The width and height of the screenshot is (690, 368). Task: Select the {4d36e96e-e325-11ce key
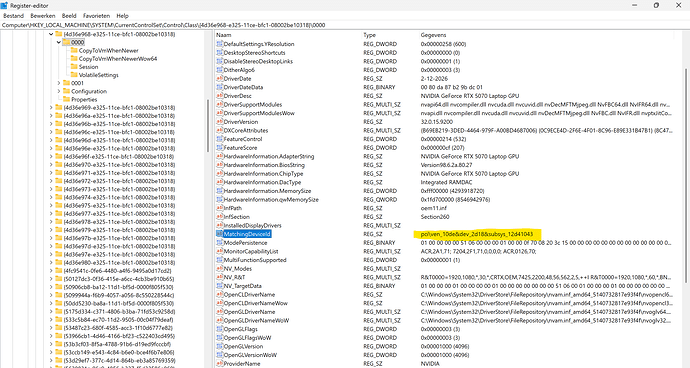pos(119,148)
